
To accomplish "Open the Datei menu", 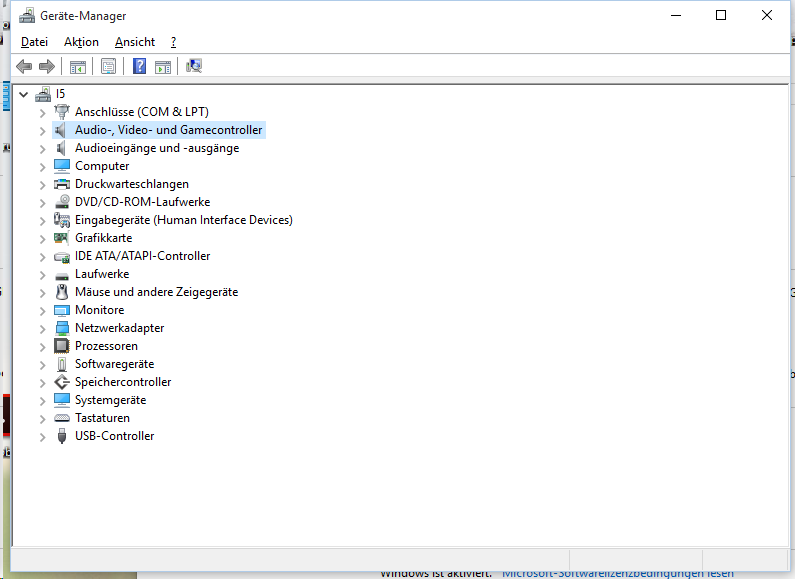I will [34, 42].
